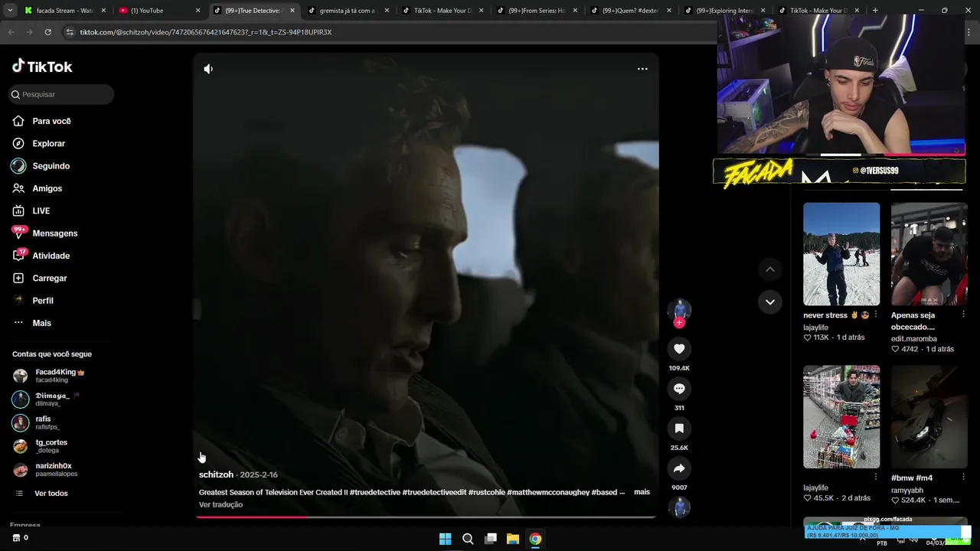This screenshot has height=551, width=980.
Task: Click the TikTok logo
Action: pos(42,67)
